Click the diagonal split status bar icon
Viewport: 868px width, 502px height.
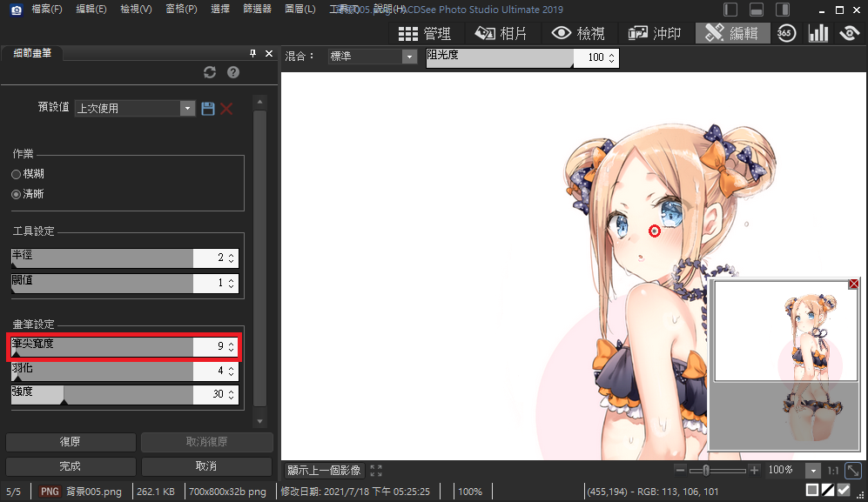click(x=828, y=491)
